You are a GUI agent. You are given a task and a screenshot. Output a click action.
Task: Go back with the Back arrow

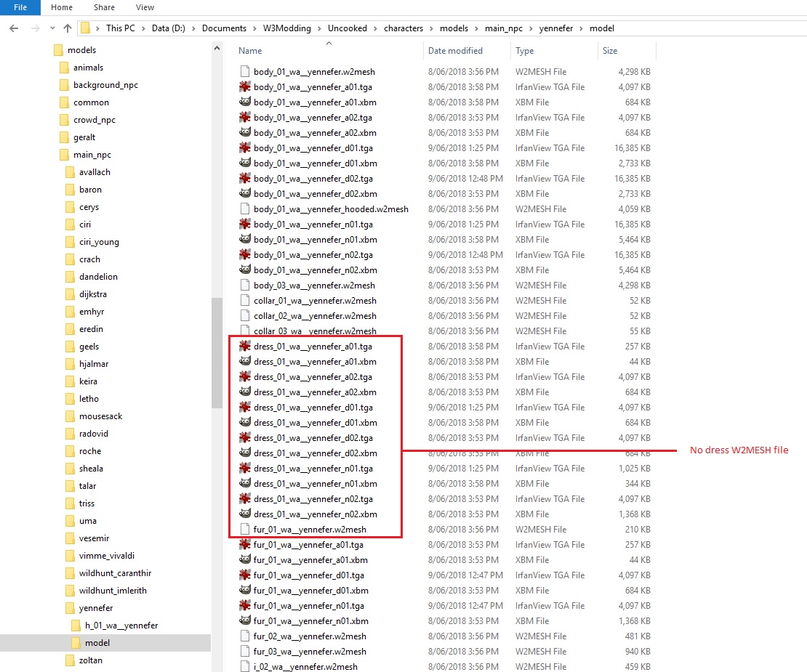[14, 28]
